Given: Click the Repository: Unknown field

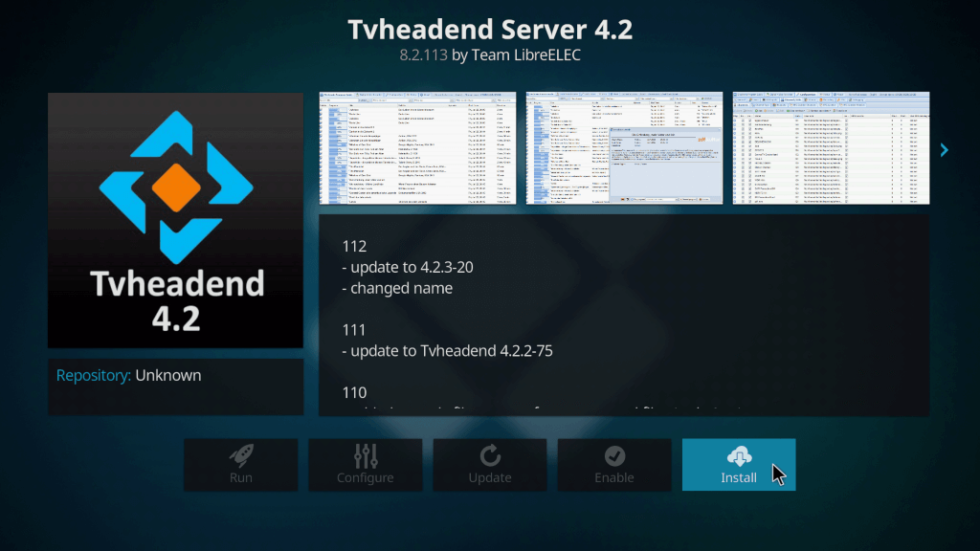Looking at the screenshot, I should click(x=129, y=375).
